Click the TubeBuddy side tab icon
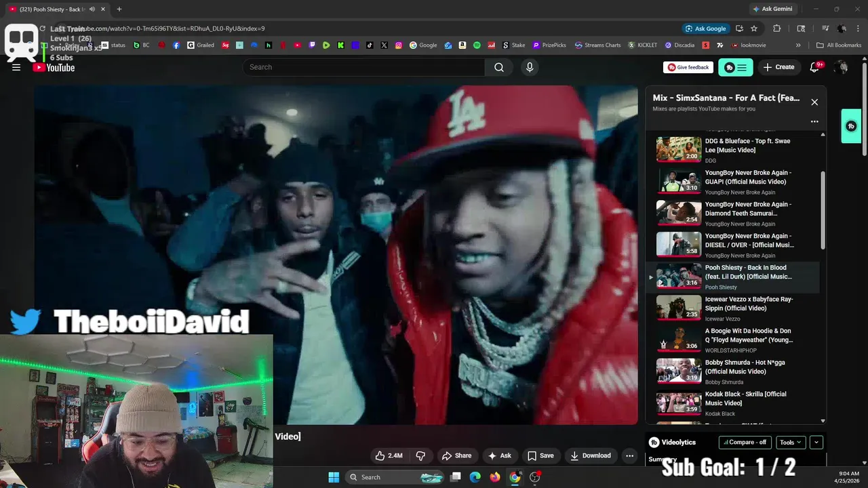Screen dimensions: 868x488 pos(851,126)
